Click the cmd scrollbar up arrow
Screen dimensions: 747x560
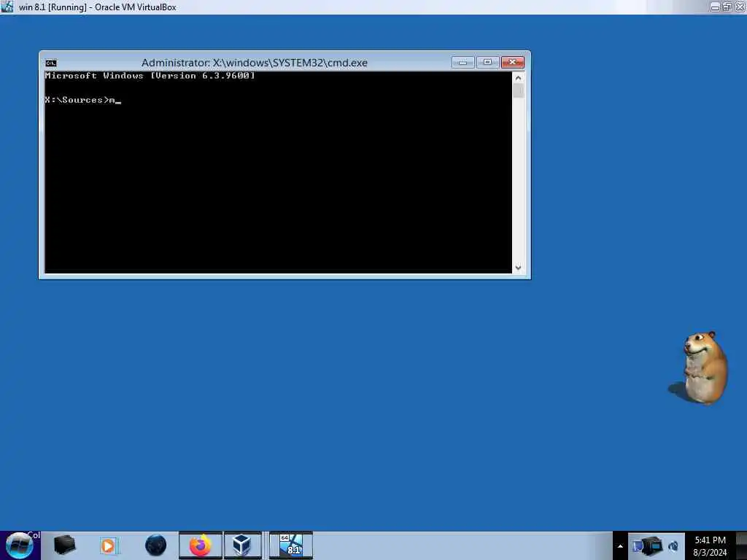point(519,77)
